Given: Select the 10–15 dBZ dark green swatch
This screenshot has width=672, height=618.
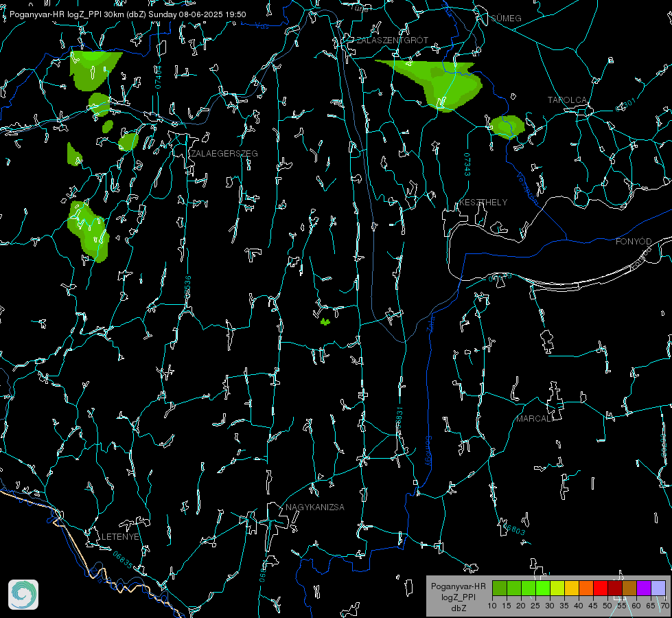Looking at the screenshot, I should (x=500, y=588).
